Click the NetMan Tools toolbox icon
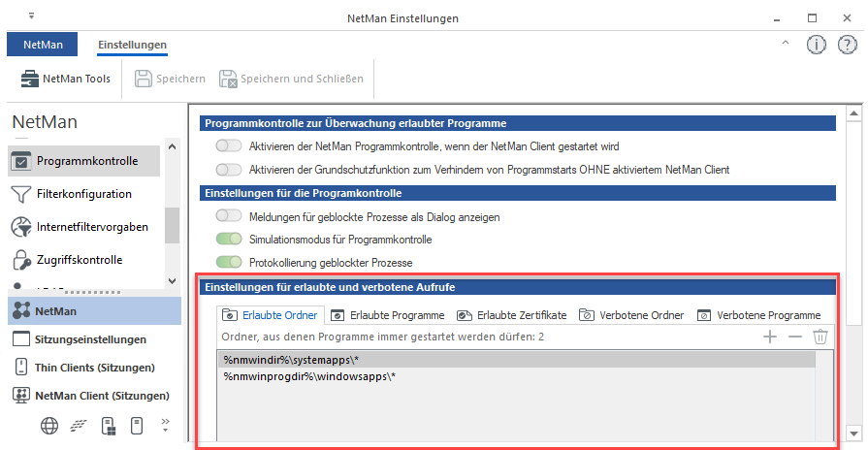Screen dimensions: 868x450 (29, 79)
